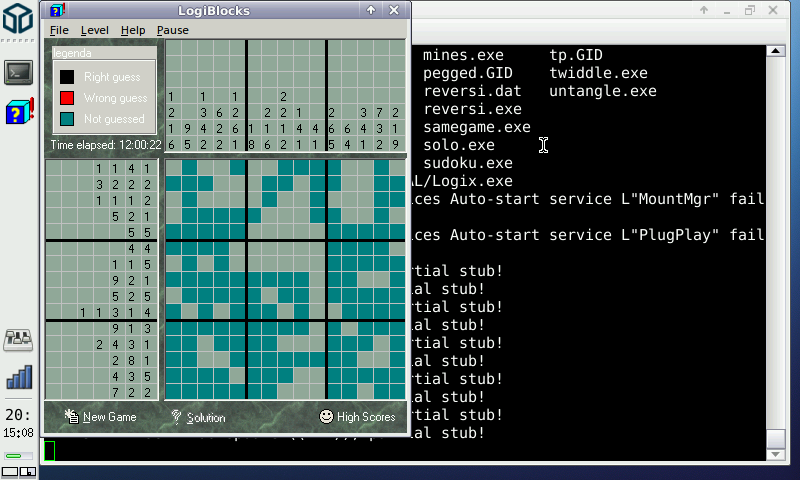Open the Level menu
This screenshot has width=800, height=480.
[95, 30]
